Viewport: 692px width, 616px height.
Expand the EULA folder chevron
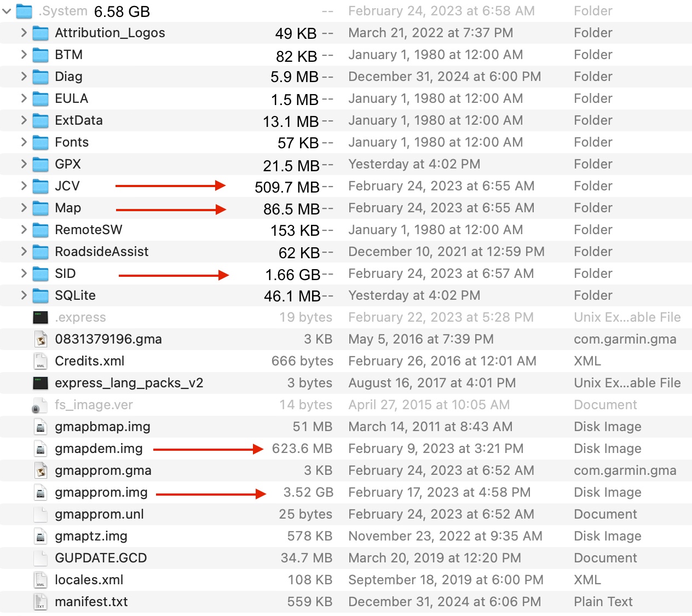tap(24, 98)
